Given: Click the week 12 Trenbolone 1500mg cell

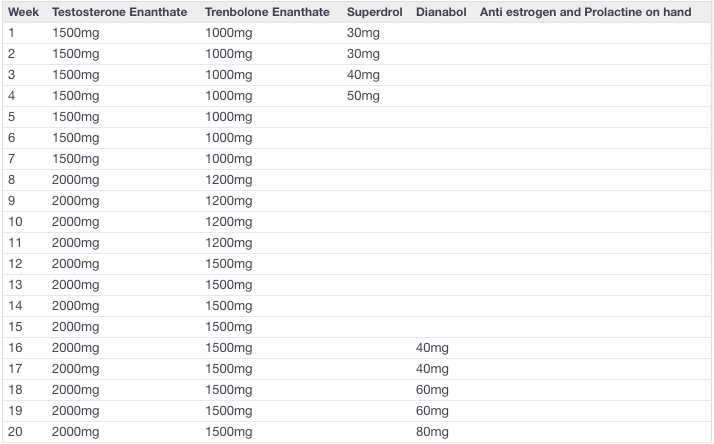Looking at the screenshot, I should [228, 264].
